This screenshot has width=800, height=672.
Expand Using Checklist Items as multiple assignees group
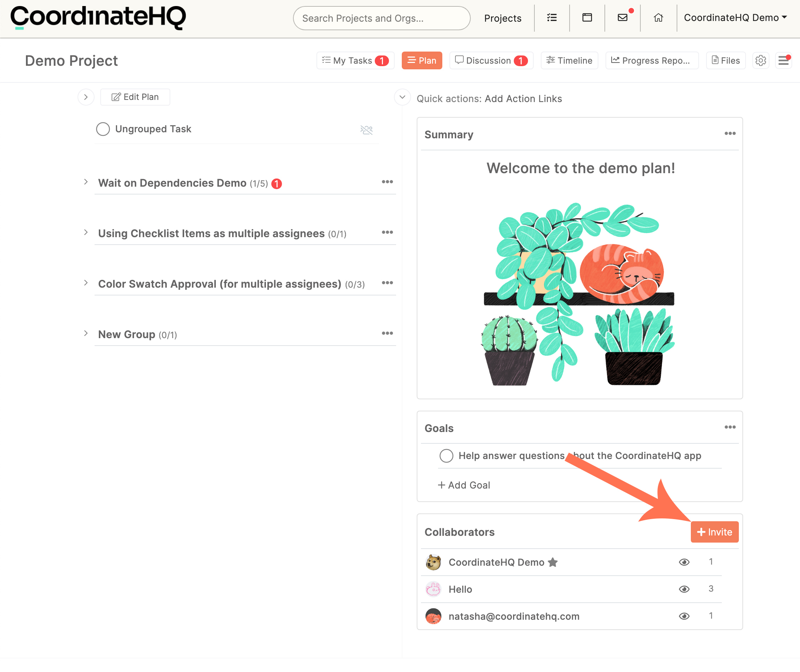pos(86,232)
